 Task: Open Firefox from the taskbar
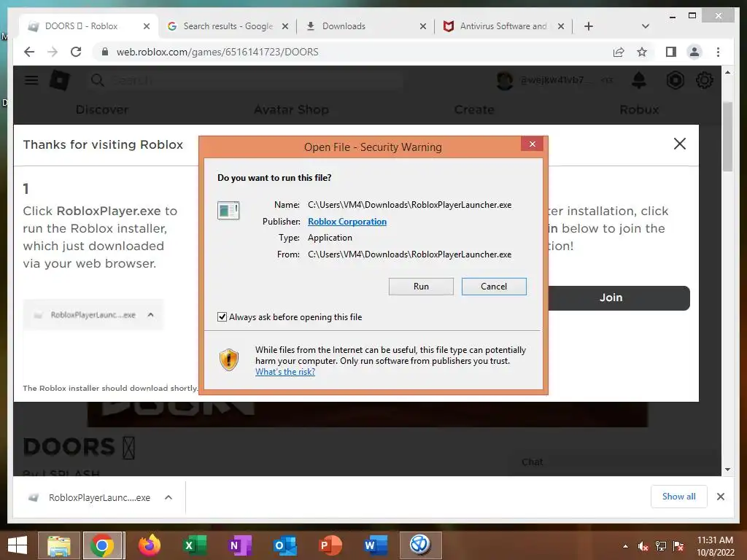[x=149, y=545]
